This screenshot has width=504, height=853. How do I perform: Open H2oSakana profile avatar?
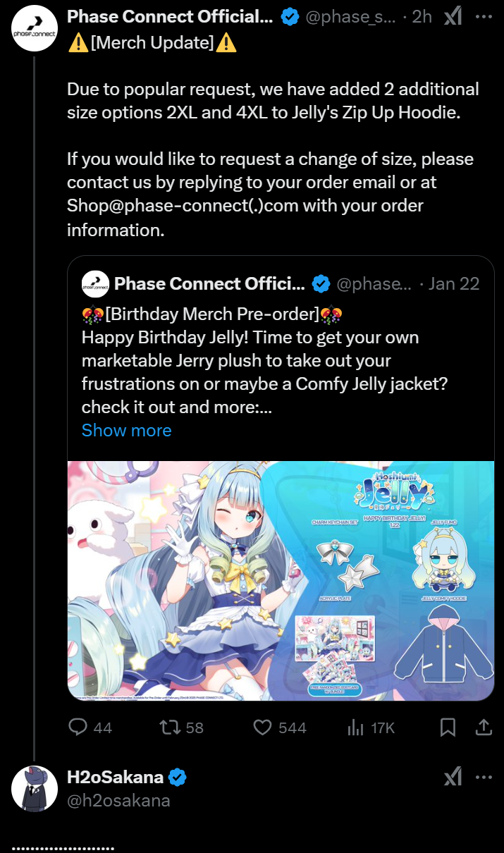(x=34, y=788)
